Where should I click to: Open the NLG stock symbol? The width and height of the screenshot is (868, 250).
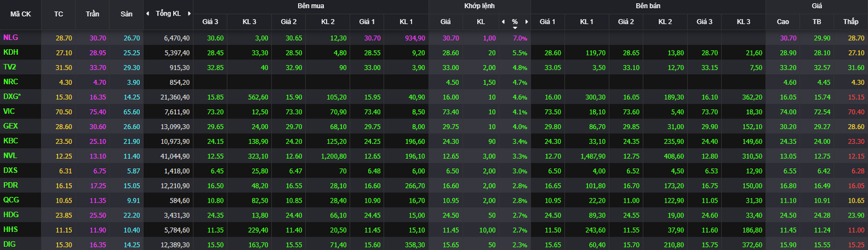pos(11,37)
